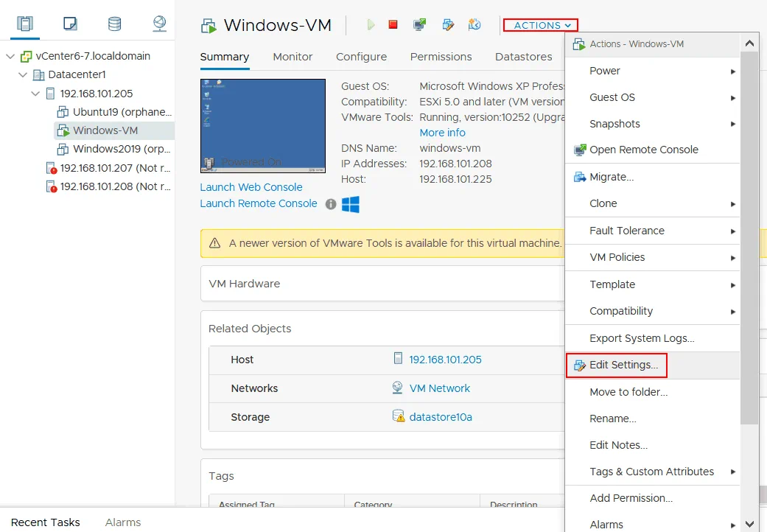Image resolution: width=767 pixels, height=532 pixels.
Task: Collapse the Datacenter1 tree node
Action: (23, 74)
